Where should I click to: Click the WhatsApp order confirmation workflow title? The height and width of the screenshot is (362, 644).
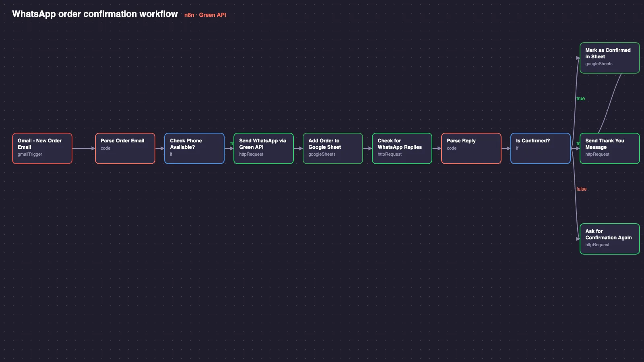95,14
